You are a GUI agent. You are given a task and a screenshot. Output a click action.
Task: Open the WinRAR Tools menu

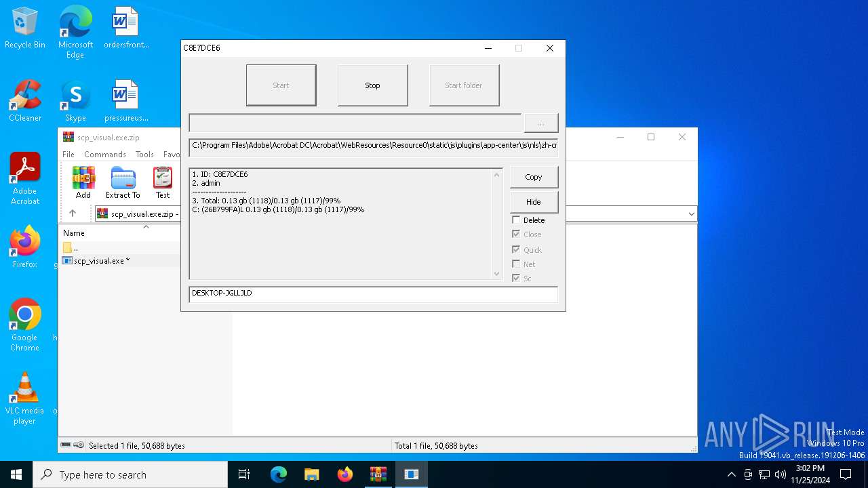144,155
